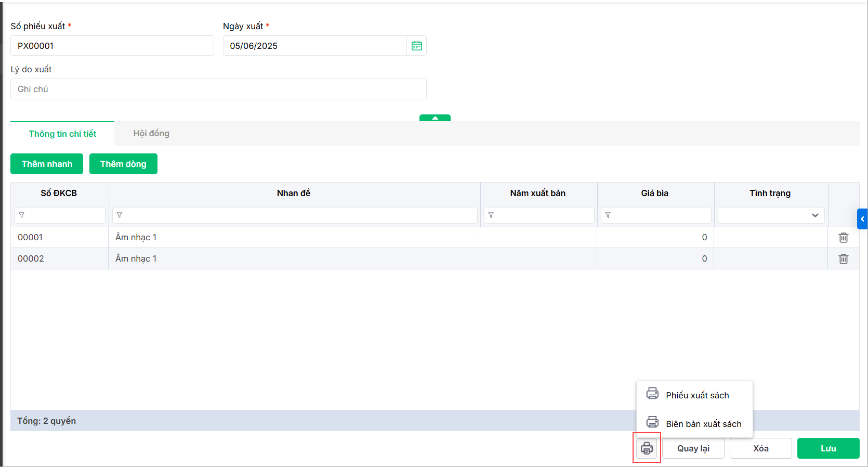Focus the Ngày xuất date field
Image resolution: width=868 pixels, height=467 pixels.
tap(315, 46)
